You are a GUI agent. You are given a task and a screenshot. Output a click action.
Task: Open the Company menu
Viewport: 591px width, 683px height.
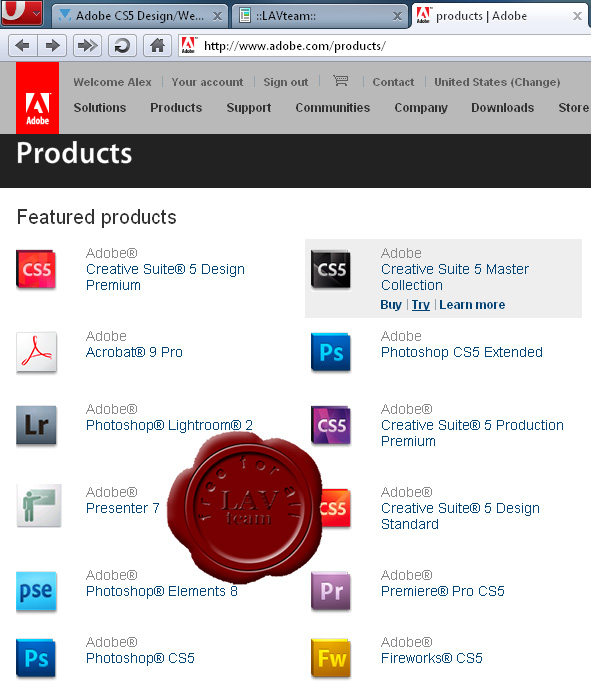[x=421, y=108]
